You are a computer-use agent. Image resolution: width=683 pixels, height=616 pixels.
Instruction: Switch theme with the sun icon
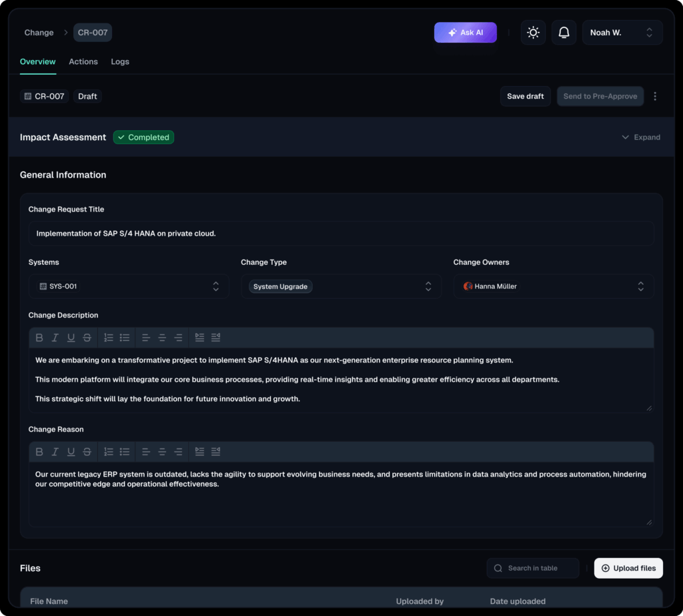point(533,32)
